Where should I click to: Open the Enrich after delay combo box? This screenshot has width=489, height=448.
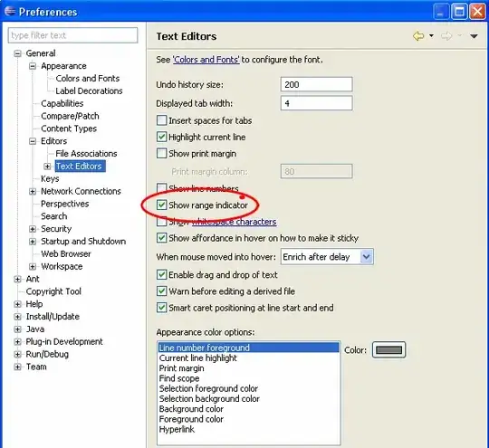pos(327,257)
